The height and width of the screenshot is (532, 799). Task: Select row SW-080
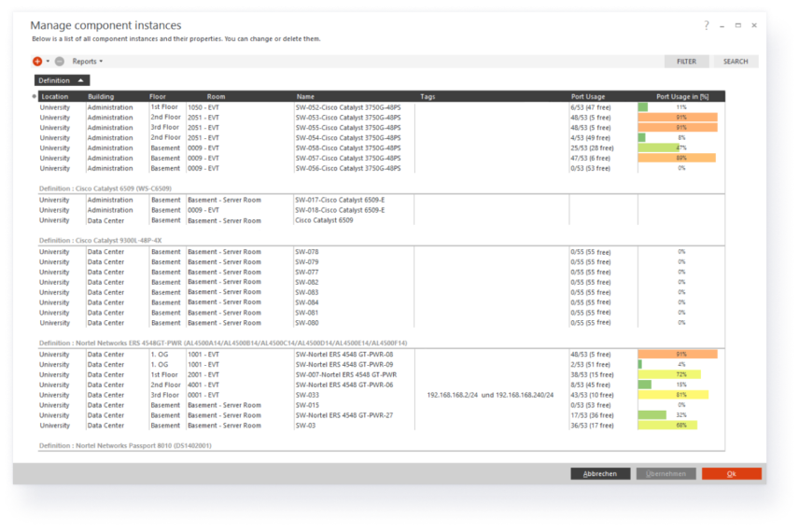(381, 323)
